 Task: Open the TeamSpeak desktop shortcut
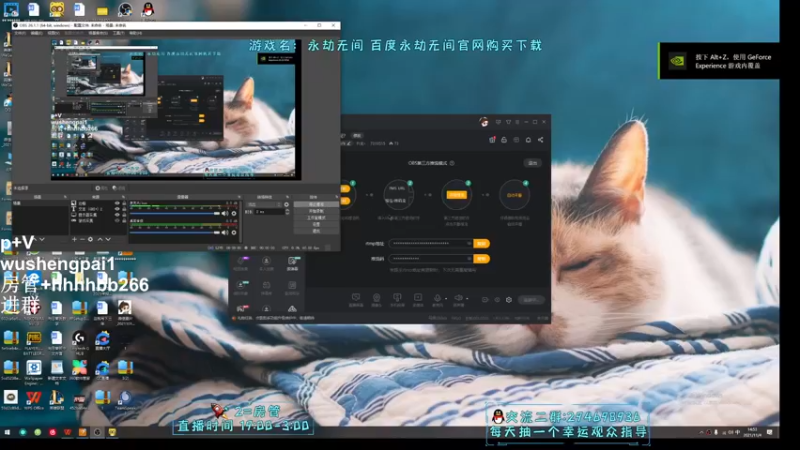coord(126,396)
